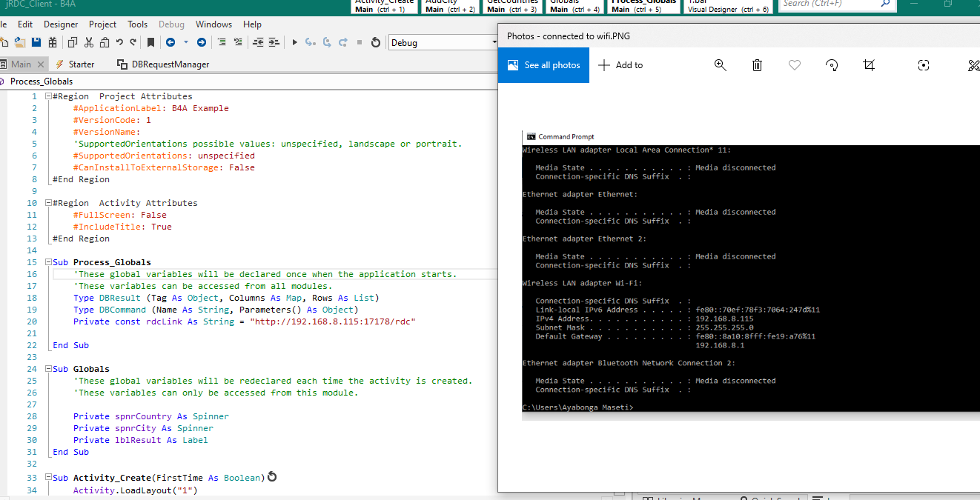The image size is (980, 500).
Task: Switch to the DBRequestManager module tab
Action: tap(170, 64)
